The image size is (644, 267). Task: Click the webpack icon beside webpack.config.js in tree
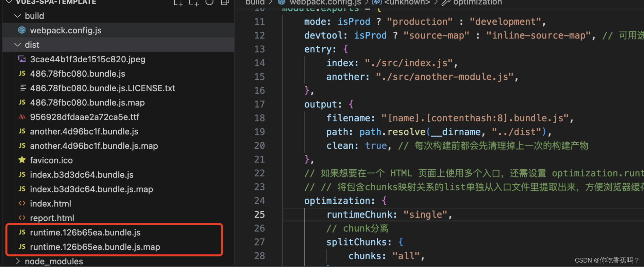click(x=22, y=30)
